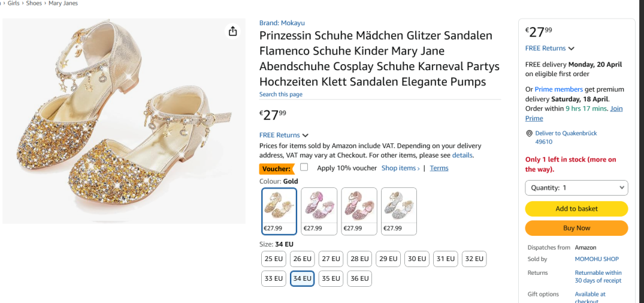Expand FREE Returns in the buy box
The image size is (644, 303).
click(550, 48)
